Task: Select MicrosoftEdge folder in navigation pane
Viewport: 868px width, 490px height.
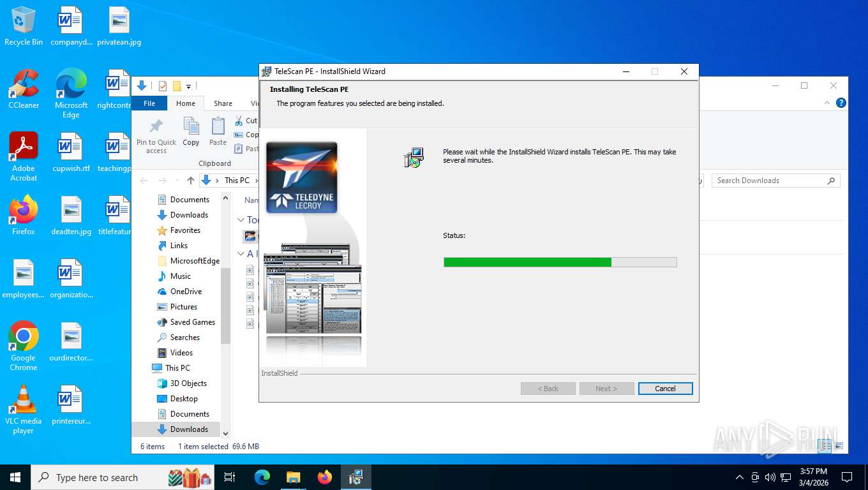Action: click(x=195, y=261)
